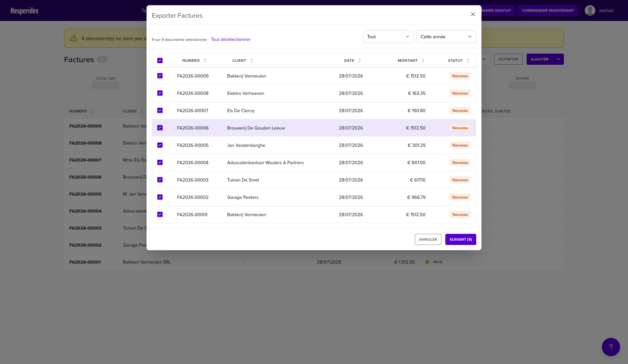
Task: Sort dialog table by Numéro arrows
Action: (x=205, y=61)
